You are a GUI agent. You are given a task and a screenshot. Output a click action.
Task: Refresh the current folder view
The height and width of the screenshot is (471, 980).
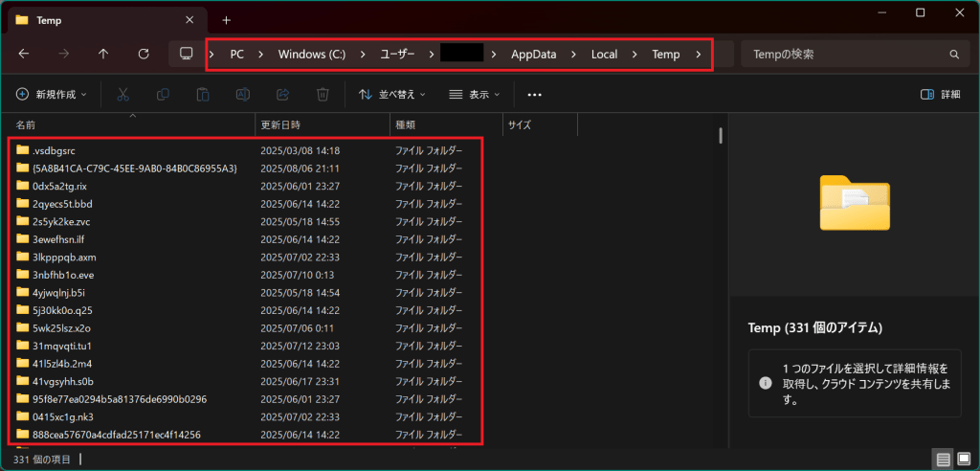click(x=144, y=55)
